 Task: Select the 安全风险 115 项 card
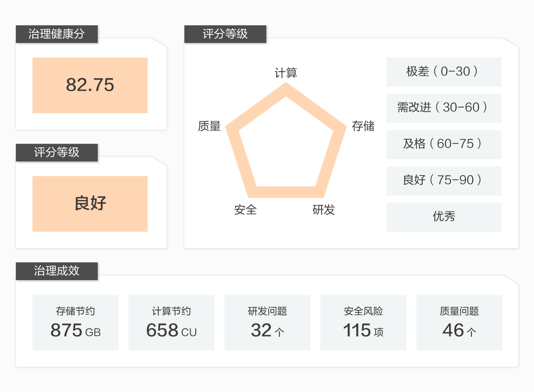click(363, 322)
